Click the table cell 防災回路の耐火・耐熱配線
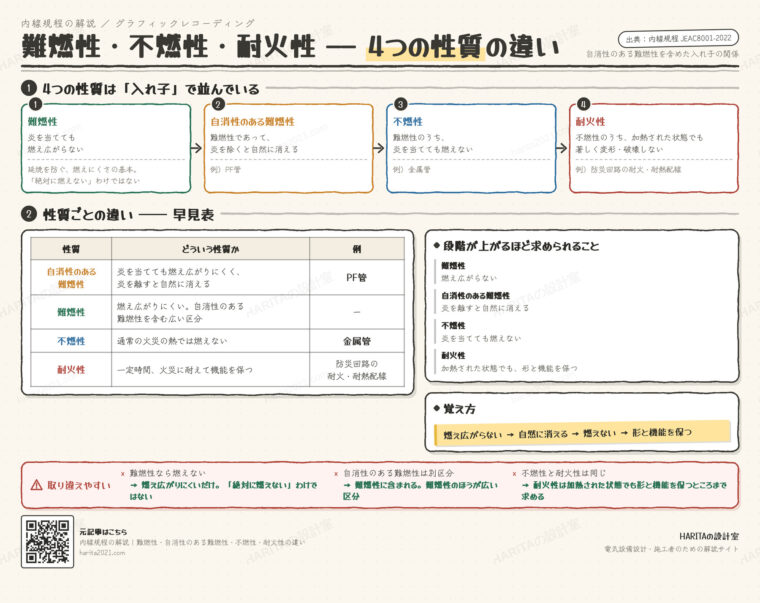The image size is (760, 603). pos(357,370)
